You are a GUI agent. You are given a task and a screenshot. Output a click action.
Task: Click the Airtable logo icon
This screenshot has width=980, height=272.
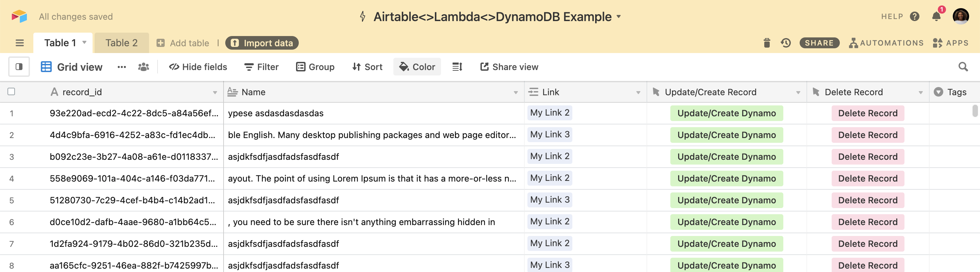pyautogui.click(x=19, y=16)
